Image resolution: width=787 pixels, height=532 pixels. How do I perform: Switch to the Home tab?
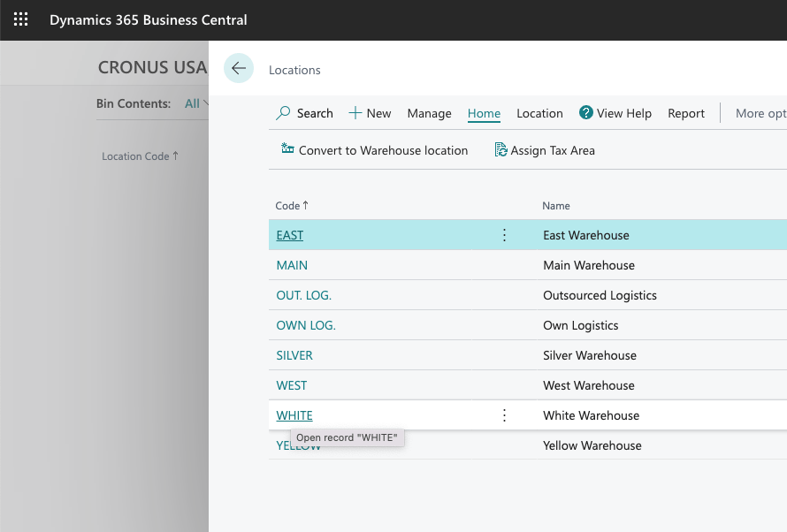(484, 113)
